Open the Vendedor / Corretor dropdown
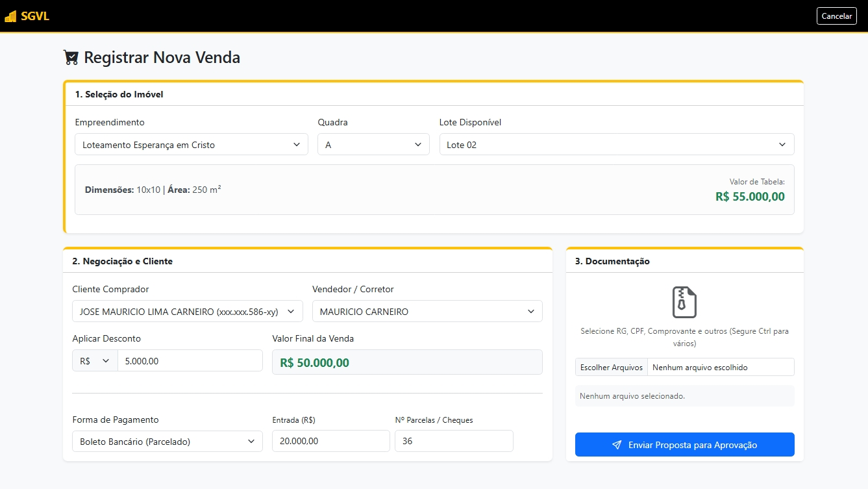Screen dimensions: 868x489 427,312
